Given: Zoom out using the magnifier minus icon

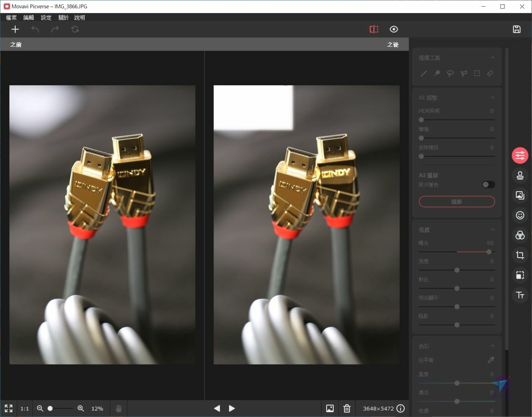Looking at the screenshot, I should (x=39, y=409).
